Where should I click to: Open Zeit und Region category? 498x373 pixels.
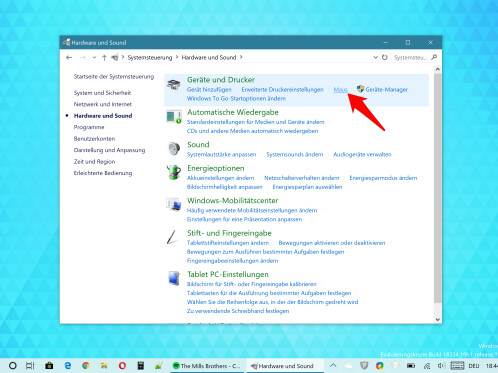point(94,161)
